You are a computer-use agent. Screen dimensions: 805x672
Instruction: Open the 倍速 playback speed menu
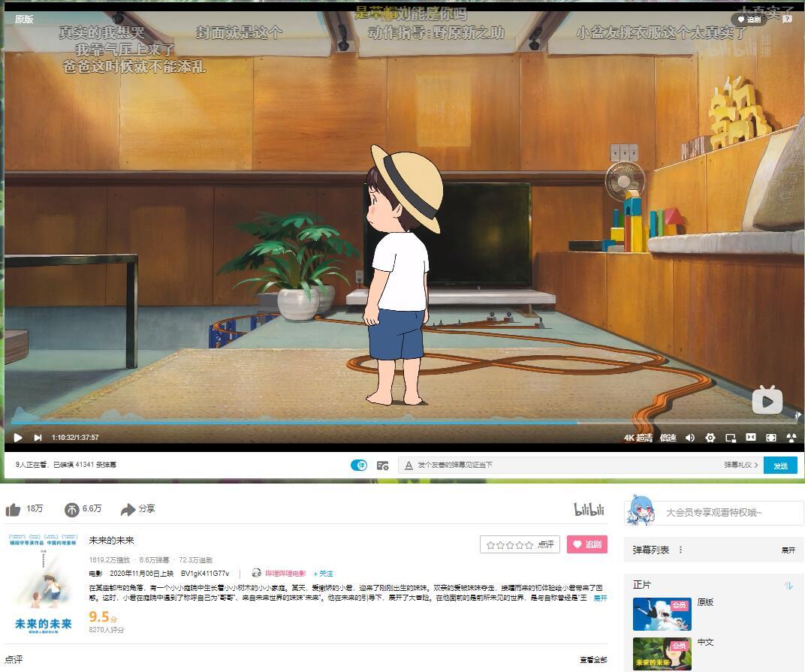pyautogui.click(x=668, y=438)
